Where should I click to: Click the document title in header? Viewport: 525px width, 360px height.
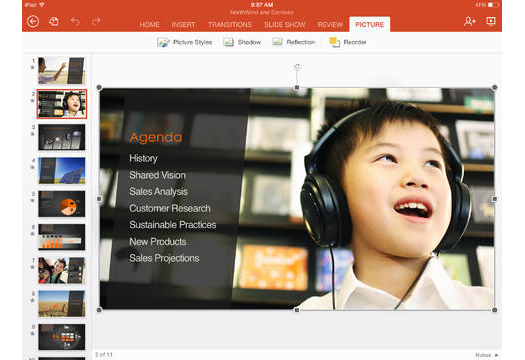262,12
